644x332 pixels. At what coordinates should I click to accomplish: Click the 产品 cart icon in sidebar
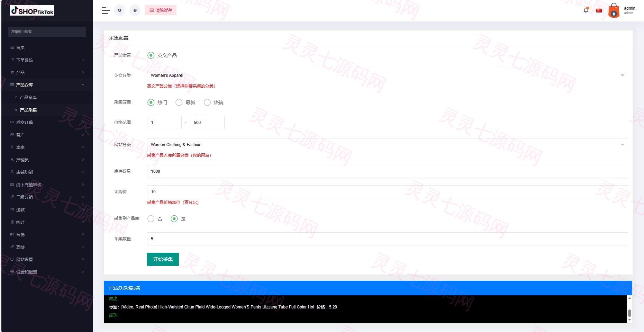coord(12,72)
